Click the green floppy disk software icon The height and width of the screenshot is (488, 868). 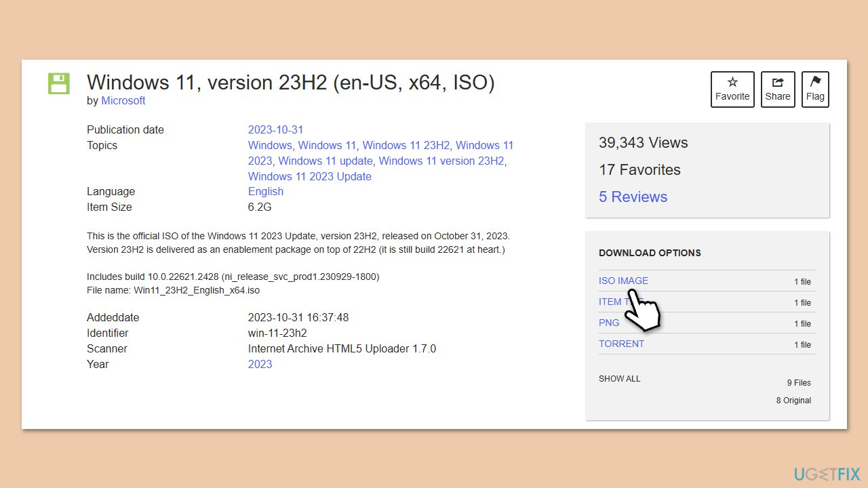(x=59, y=83)
